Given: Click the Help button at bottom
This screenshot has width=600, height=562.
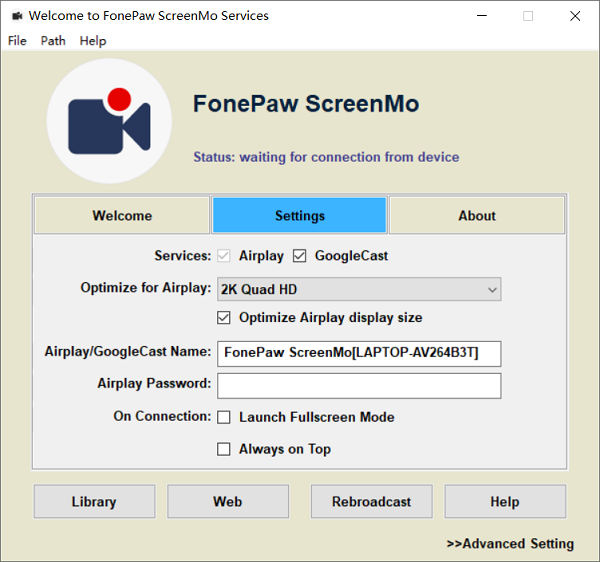Looking at the screenshot, I should pos(505,502).
